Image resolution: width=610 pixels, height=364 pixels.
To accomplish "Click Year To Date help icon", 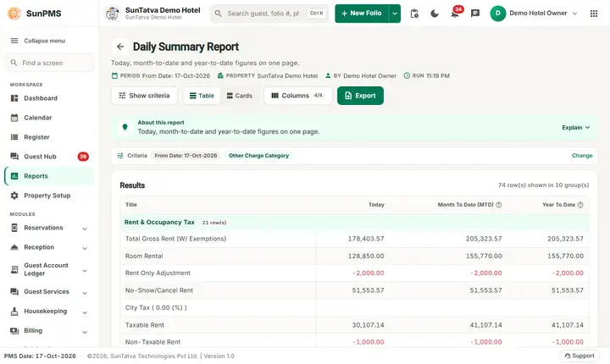I will 580,205.
